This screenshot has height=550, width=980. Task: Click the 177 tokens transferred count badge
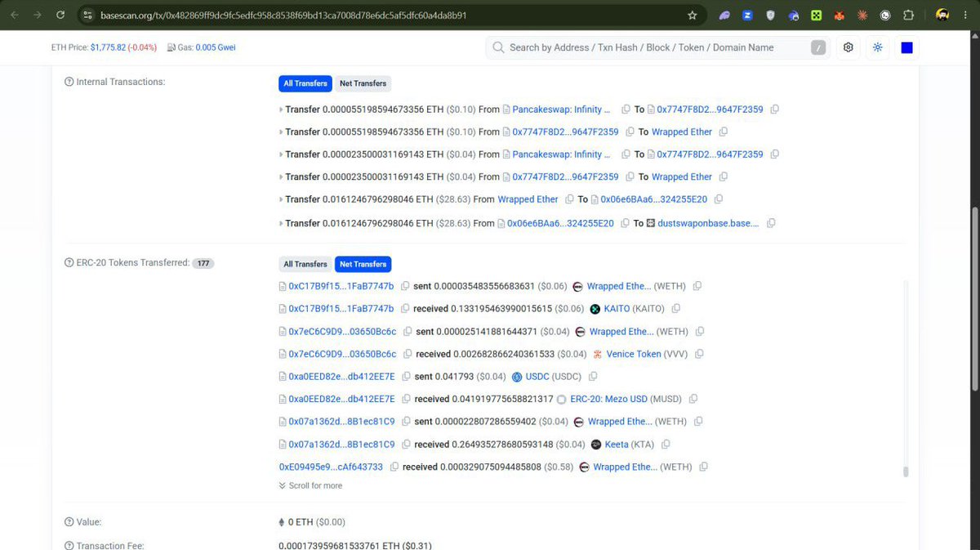tap(203, 263)
